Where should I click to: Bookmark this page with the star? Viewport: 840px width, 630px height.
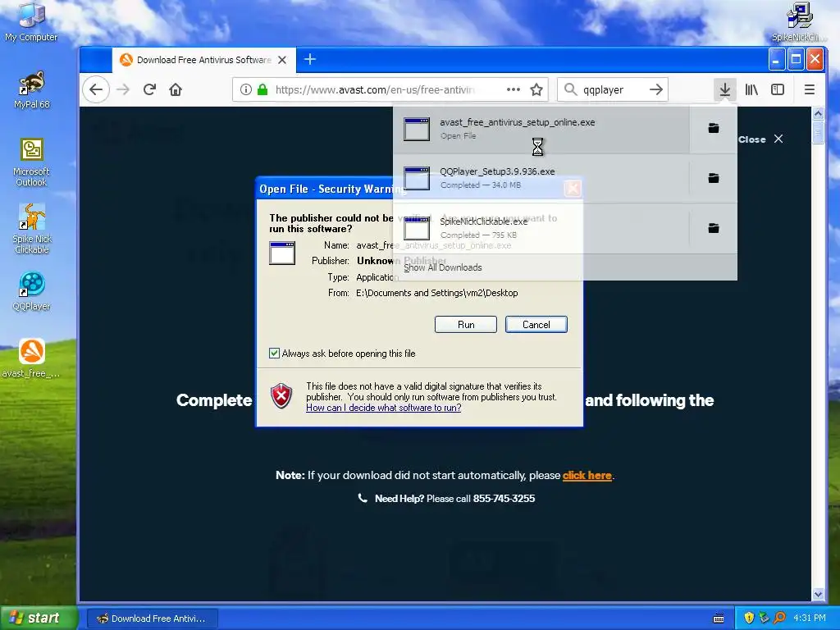pyautogui.click(x=536, y=89)
